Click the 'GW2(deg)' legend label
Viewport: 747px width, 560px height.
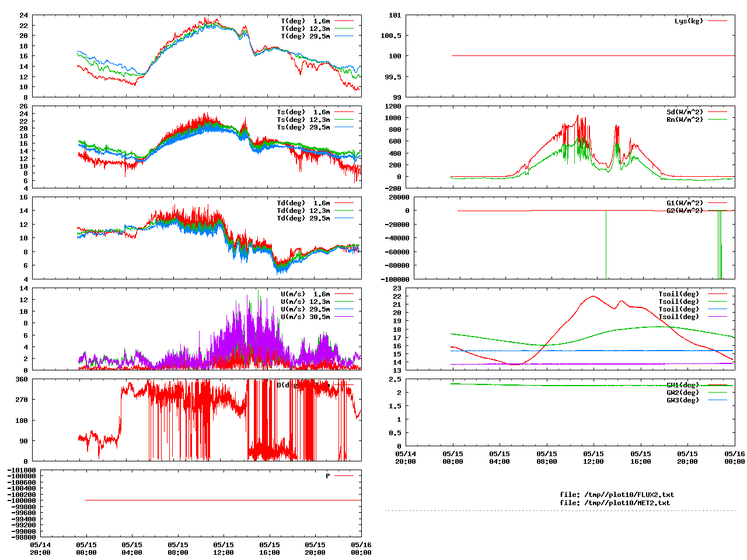pyautogui.click(x=683, y=393)
